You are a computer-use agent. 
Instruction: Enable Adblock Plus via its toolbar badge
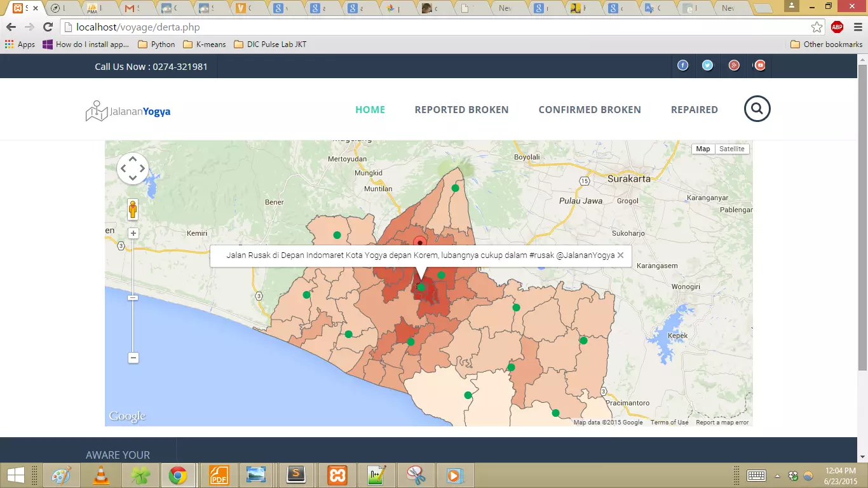coord(837,27)
